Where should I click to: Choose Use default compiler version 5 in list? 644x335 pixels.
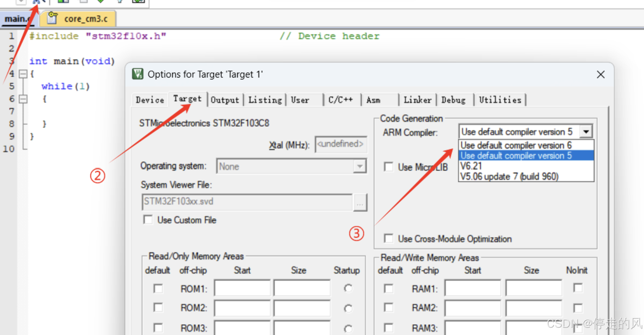coord(526,156)
